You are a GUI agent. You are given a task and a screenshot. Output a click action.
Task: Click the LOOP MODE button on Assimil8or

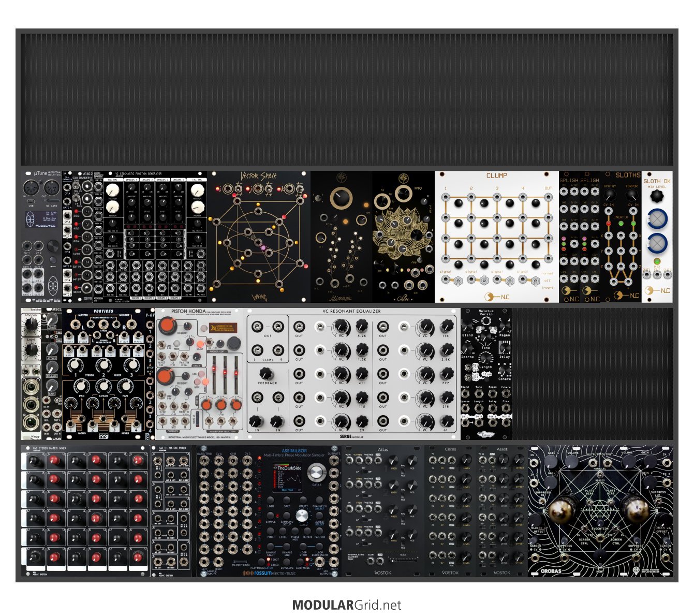[300, 562]
